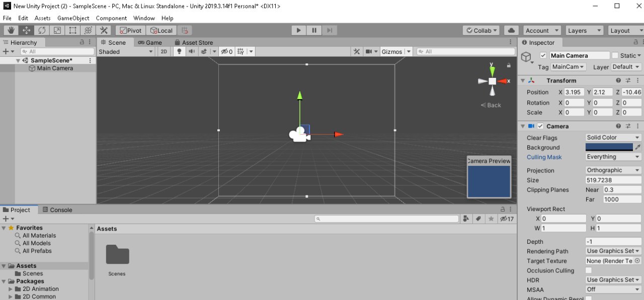Toggle grid snapping icon in toolbar
The height and width of the screenshot is (300, 644).
click(185, 31)
